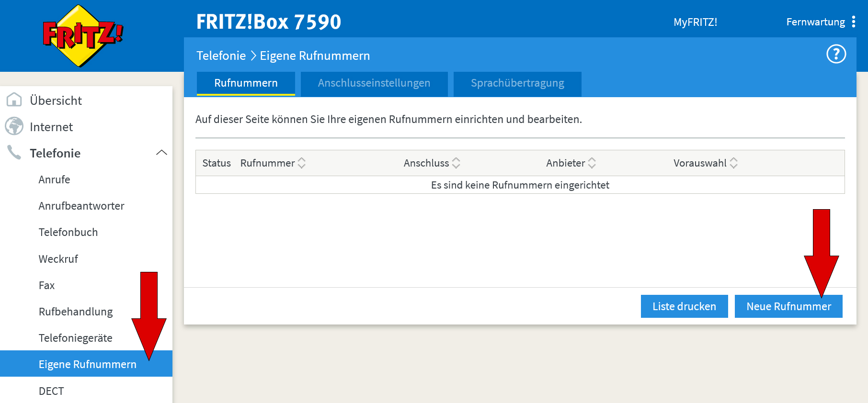The image size is (868, 403).
Task: Click Telefonie in the breadcrumb
Action: [x=221, y=56]
